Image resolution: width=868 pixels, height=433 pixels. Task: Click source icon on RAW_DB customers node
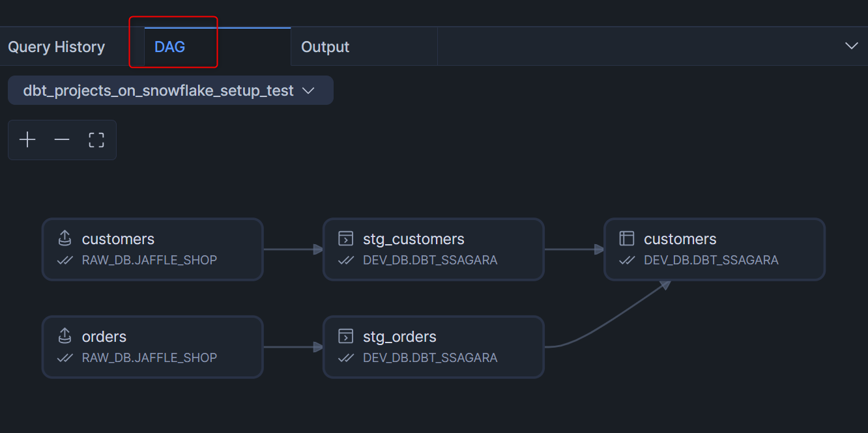65,238
